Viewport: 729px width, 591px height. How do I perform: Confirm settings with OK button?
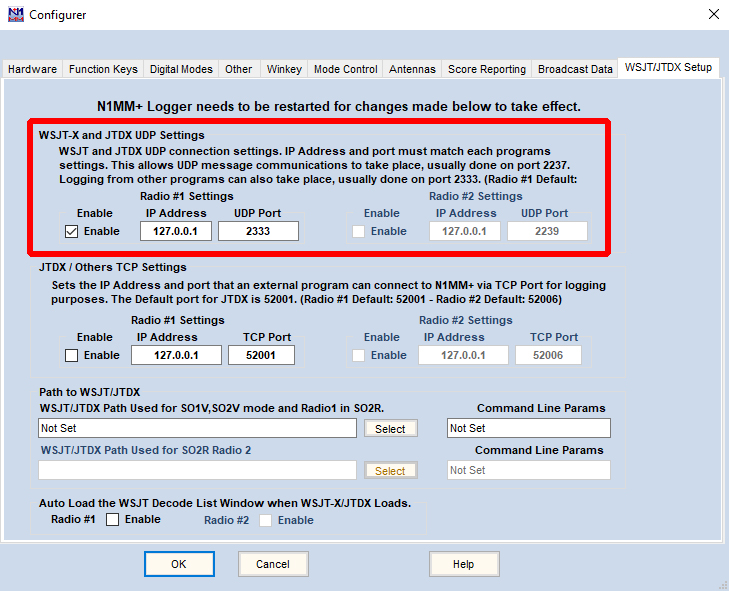tap(179, 564)
